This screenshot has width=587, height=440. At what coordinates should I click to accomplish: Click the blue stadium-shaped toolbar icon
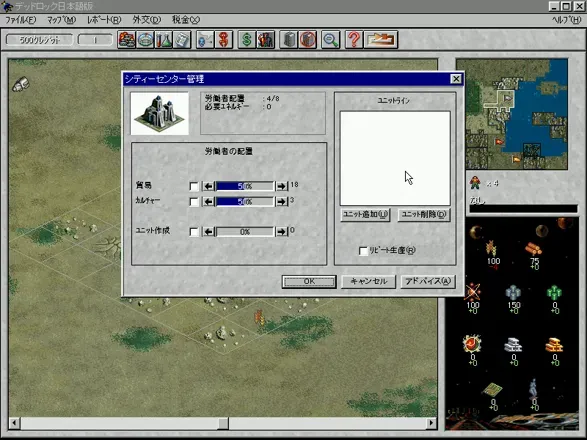[x=145, y=39]
